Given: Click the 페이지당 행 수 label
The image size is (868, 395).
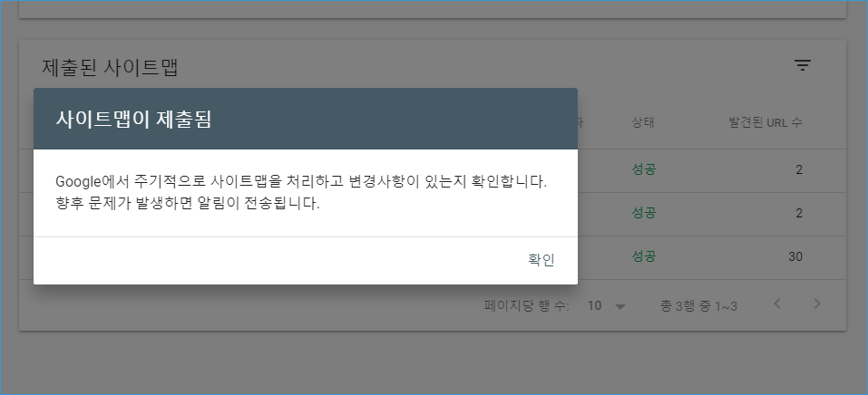Looking at the screenshot, I should click(x=526, y=306).
